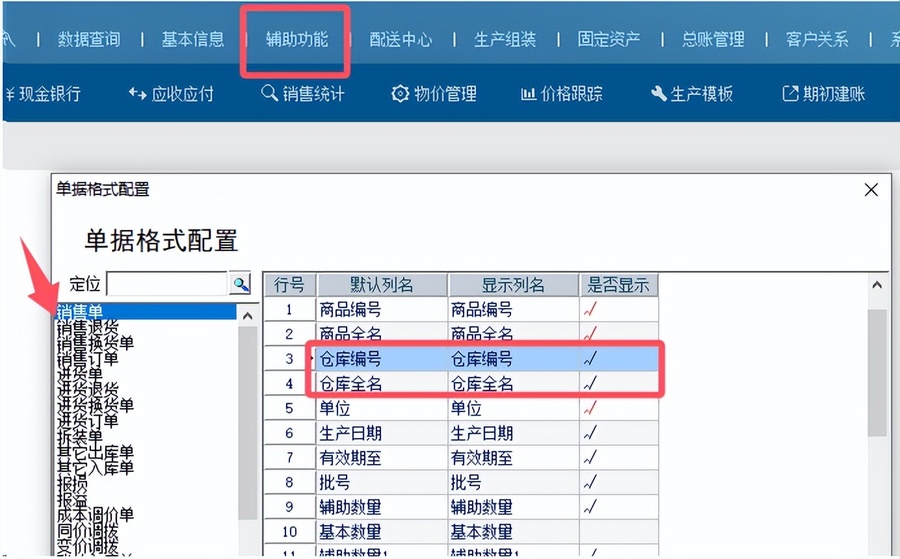Click 显示列名 cell 基本数量 in row 10

tap(513, 531)
